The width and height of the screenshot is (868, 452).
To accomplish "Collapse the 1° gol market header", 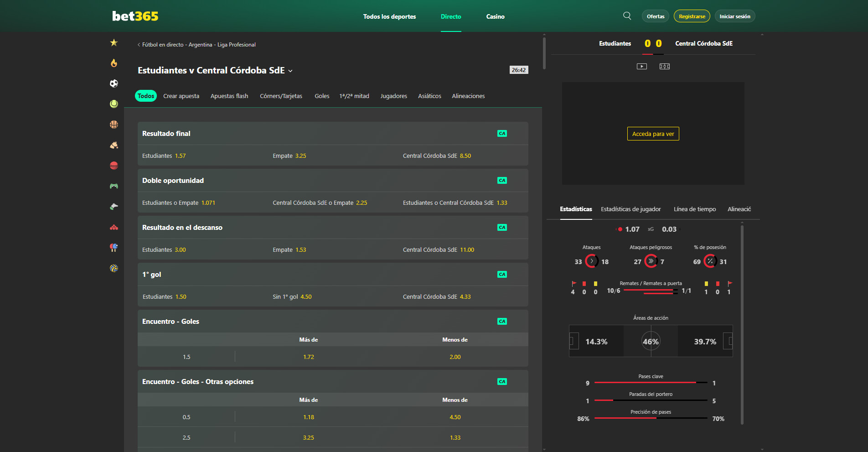I will pos(333,275).
